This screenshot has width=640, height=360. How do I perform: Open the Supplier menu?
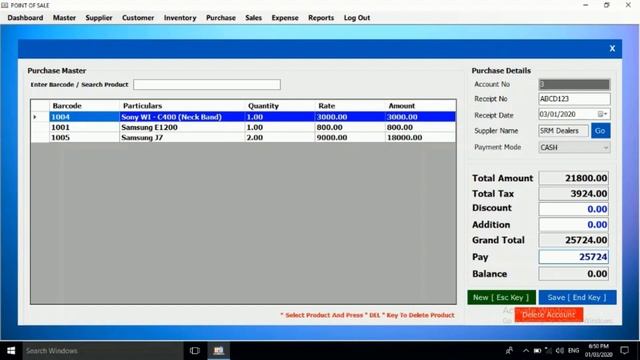click(x=99, y=18)
